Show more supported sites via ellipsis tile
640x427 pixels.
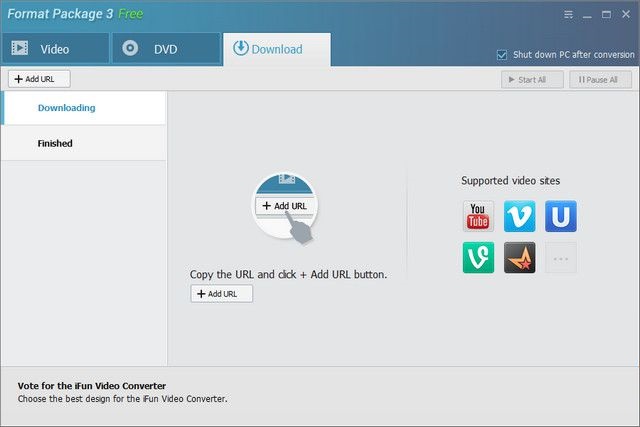[x=561, y=258]
